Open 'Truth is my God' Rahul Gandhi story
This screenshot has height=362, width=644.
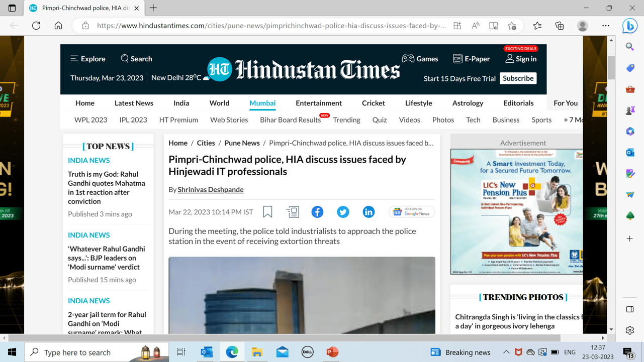[x=107, y=188]
